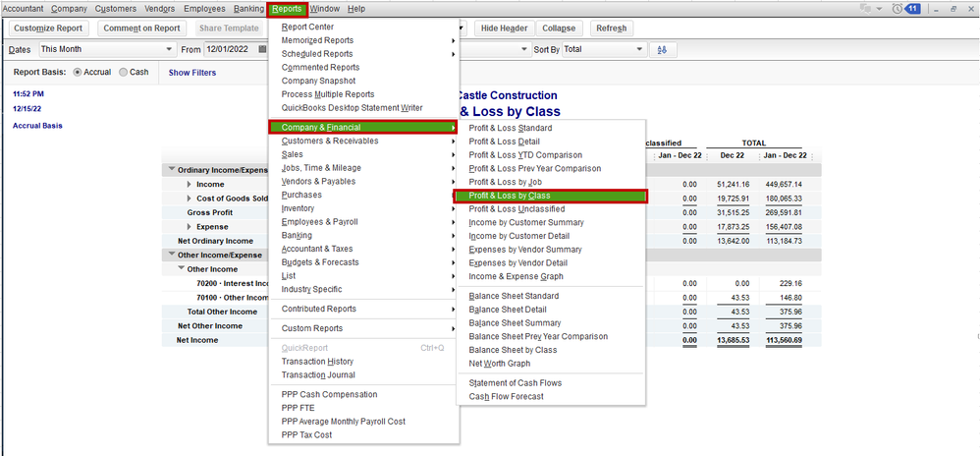The width and height of the screenshot is (980, 456).
Task: Collapse the Other Income/Expense section
Action: click(171, 255)
